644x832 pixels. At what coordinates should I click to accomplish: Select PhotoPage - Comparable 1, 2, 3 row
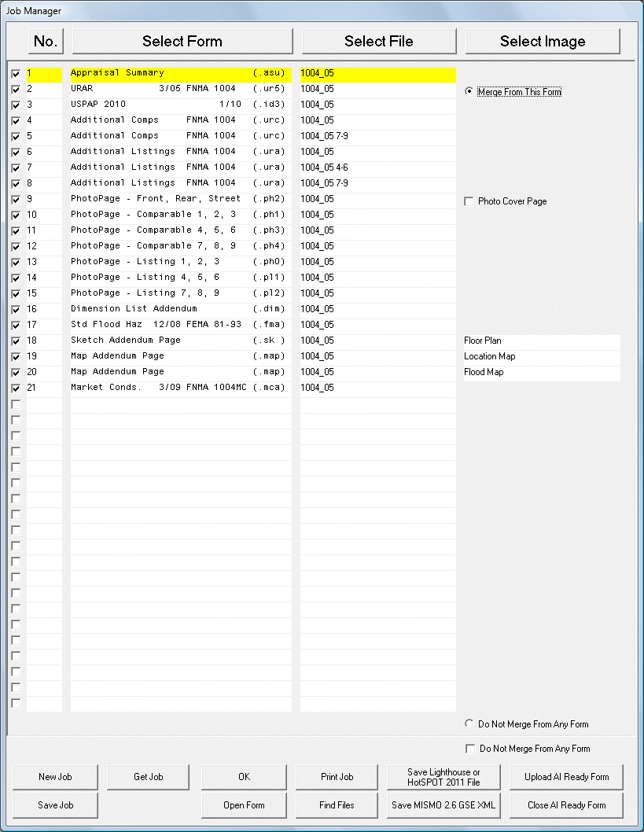181,215
